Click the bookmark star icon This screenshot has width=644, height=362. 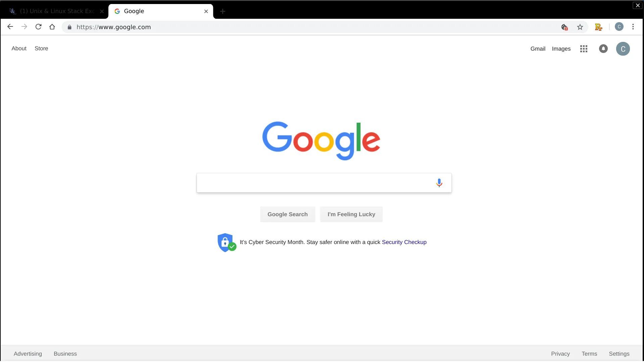coord(581,27)
